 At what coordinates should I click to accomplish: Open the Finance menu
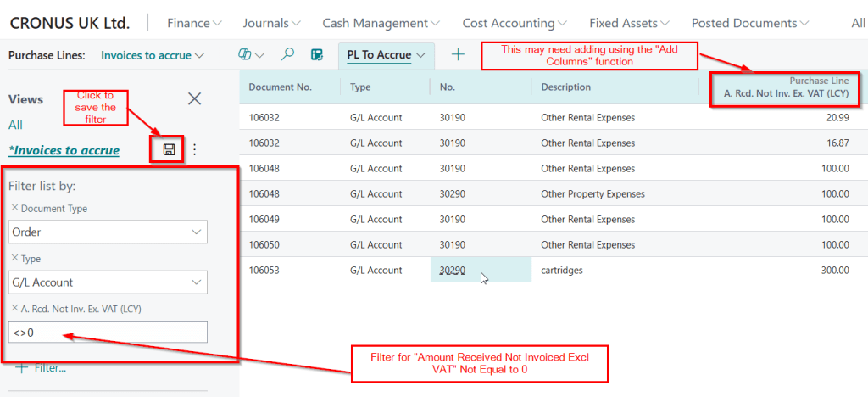point(194,23)
